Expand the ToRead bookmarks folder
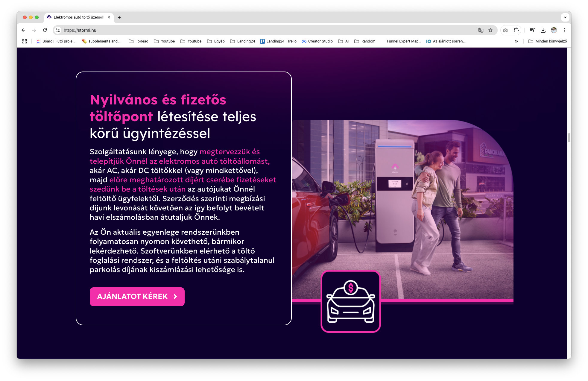This screenshot has height=381, width=588. pyautogui.click(x=139, y=41)
